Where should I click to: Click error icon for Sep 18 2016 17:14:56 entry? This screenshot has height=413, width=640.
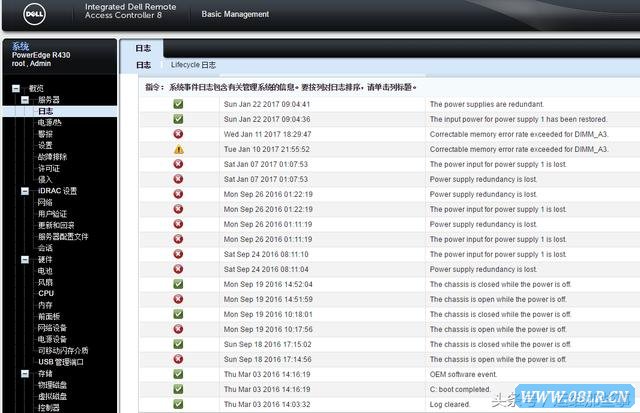click(178, 359)
